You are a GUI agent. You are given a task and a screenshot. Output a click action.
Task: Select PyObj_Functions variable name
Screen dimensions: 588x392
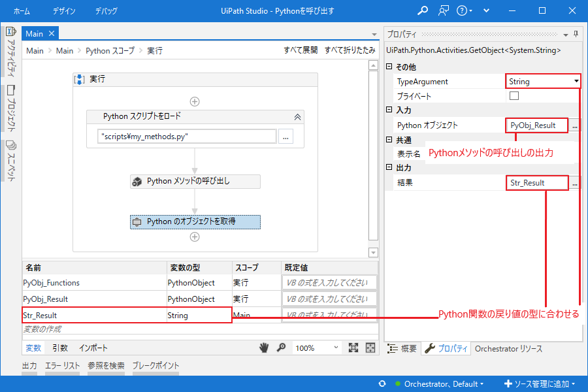tap(95, 283)
